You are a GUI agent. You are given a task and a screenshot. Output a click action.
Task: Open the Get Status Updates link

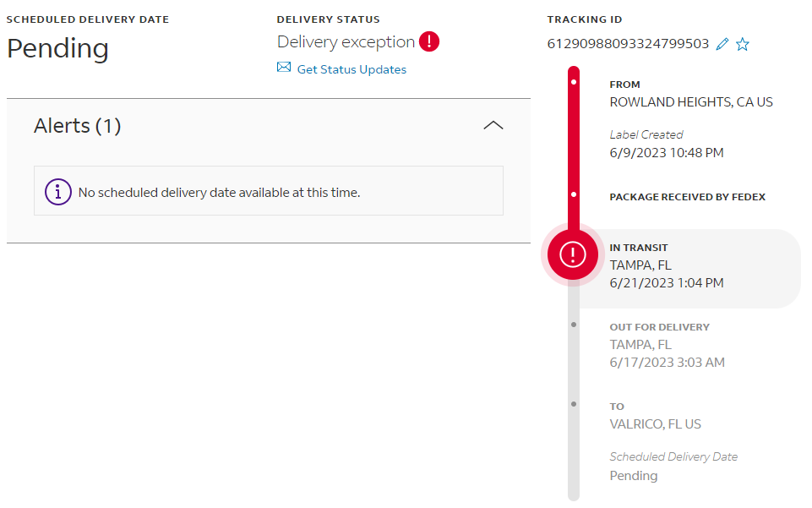(x=352, y=69)
